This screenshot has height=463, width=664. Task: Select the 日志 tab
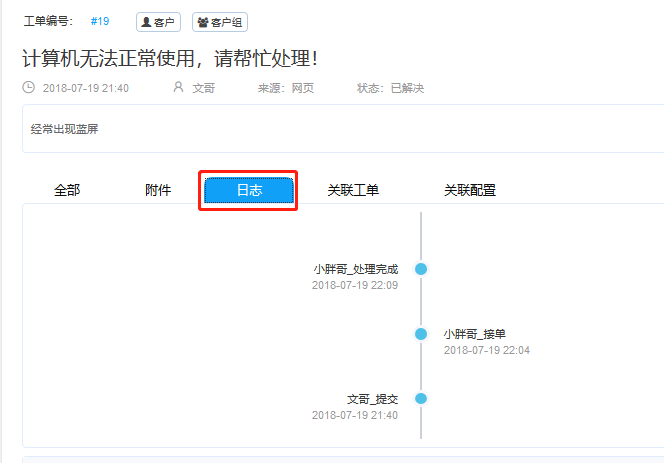coord(249,190)
